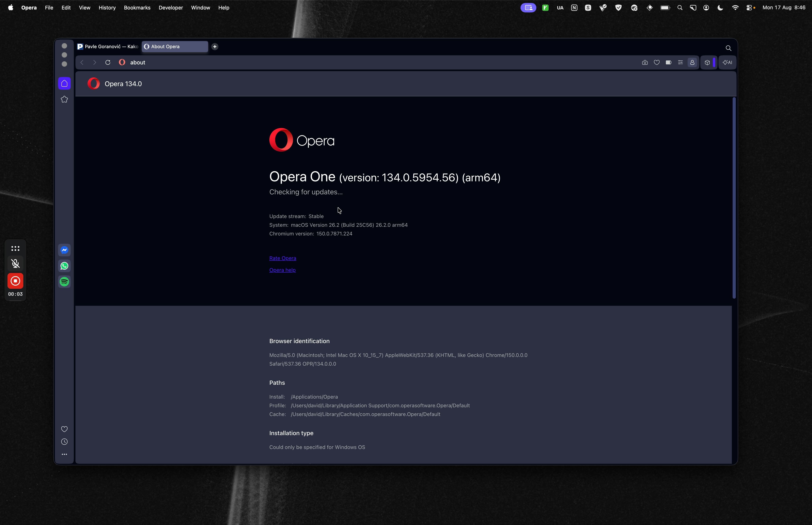The image size is (812, 525).
Task: Open the Help menu
Action: click(224, 8)
